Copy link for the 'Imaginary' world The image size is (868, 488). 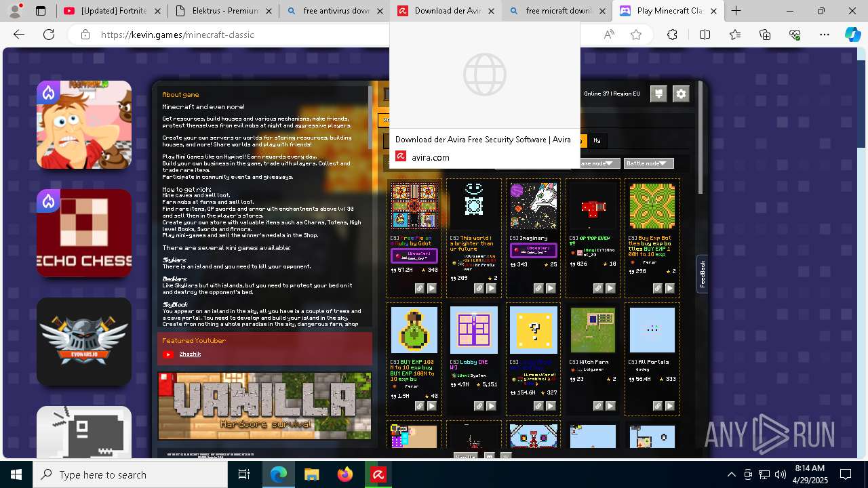pyautogui.click(x=538, y=288)
